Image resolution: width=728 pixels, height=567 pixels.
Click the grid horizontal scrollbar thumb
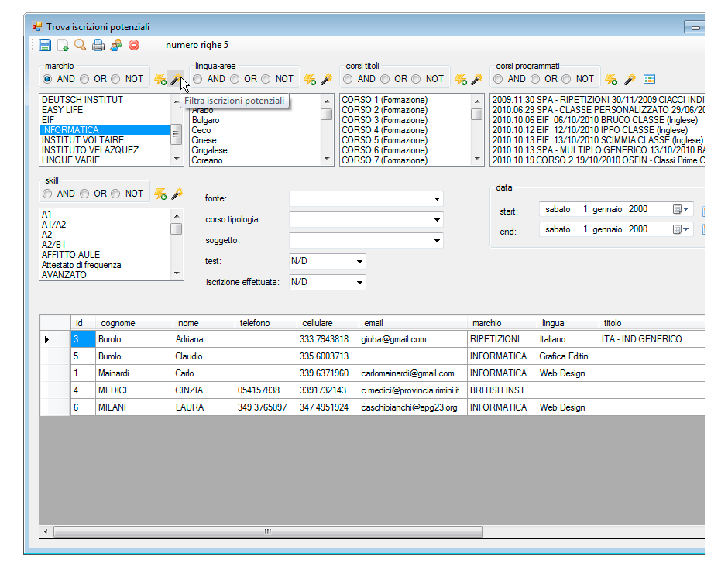click(x=268, y=531)
